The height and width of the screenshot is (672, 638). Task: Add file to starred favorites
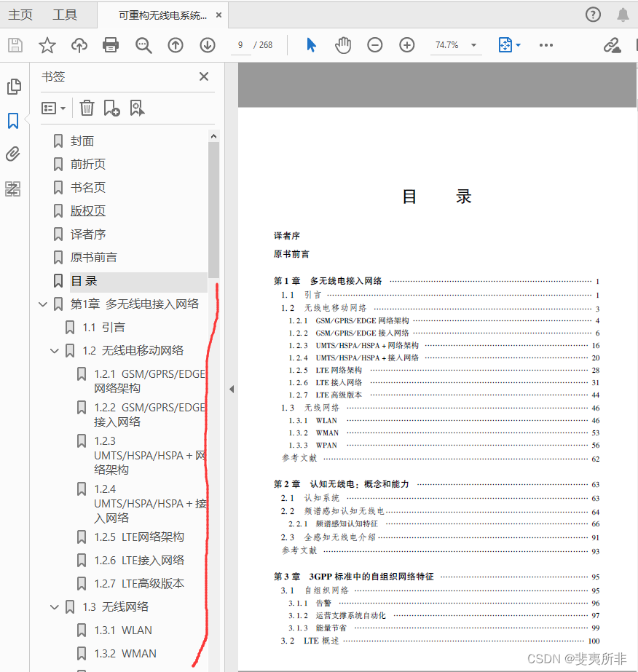coord(47,45)
